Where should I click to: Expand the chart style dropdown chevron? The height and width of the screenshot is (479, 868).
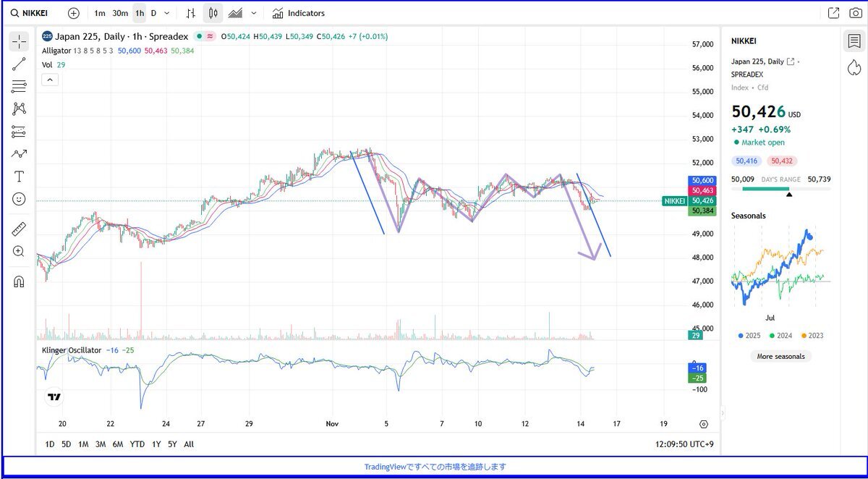[x=253, y=13]
